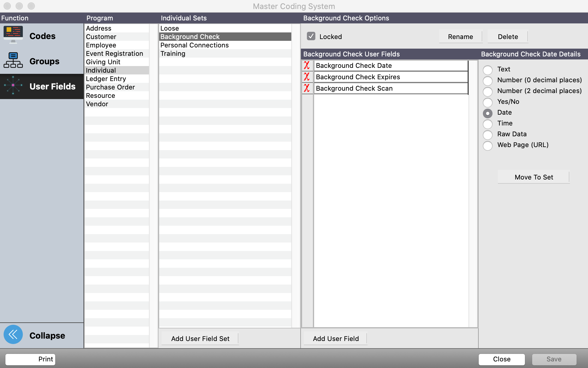This screenshot has width=588, height=368.
Task: Select Web Page (URL) field type
Action: (x=487, y=146)
